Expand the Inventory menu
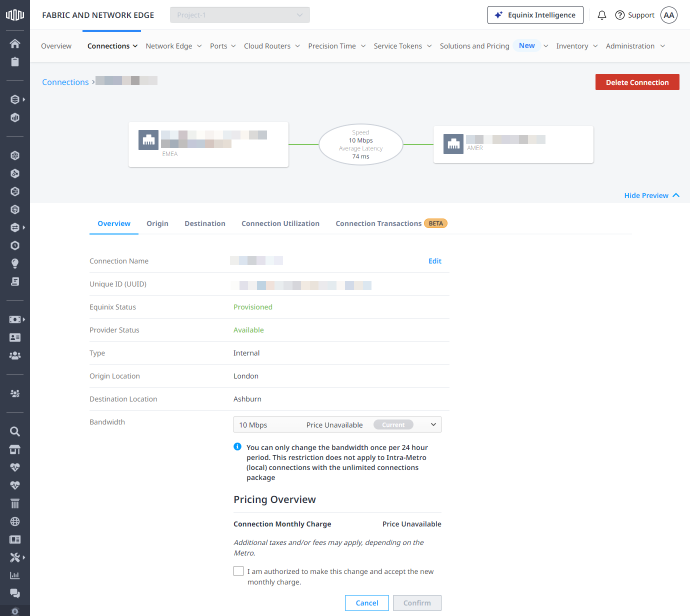Viewport: 690px width, 616px height. click(x=577, y=46)
